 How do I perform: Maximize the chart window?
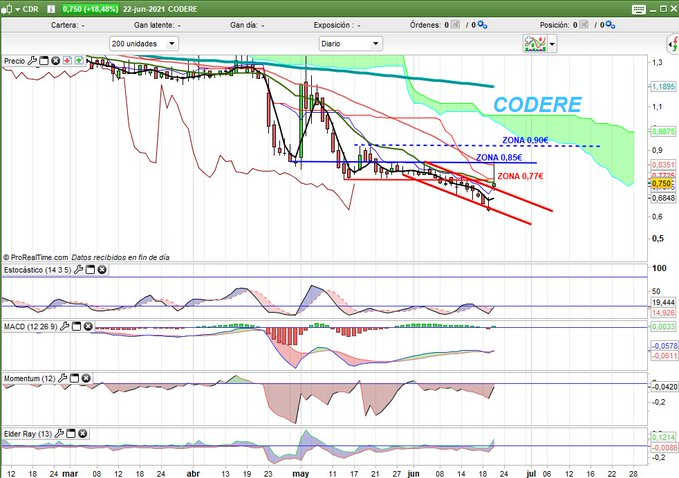point(663,9)
